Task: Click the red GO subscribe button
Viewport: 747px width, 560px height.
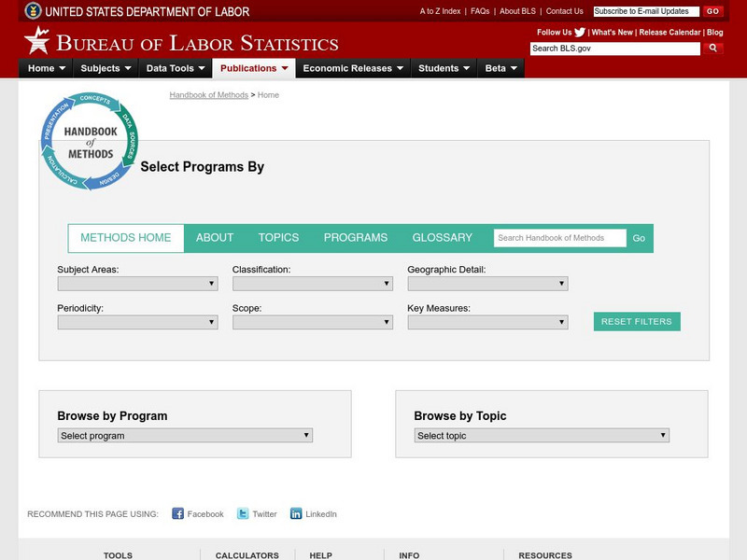Action: click(712, 11)
